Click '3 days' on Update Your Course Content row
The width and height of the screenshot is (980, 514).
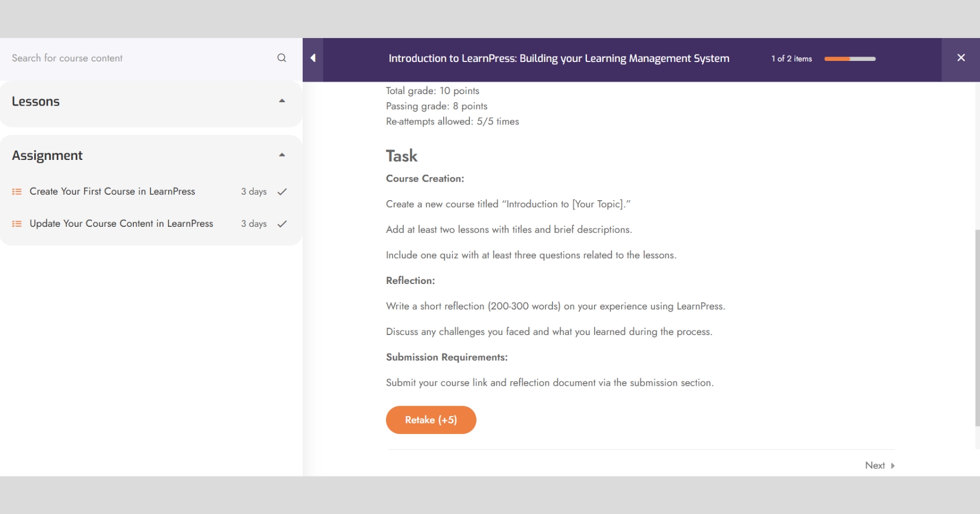(x=254, y=224)
